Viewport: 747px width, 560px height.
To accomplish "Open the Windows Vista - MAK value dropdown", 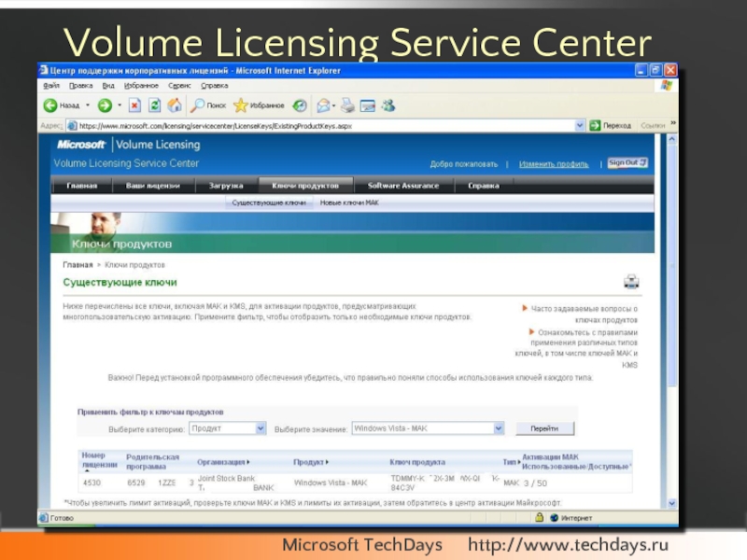I will [x=428, y=428].
